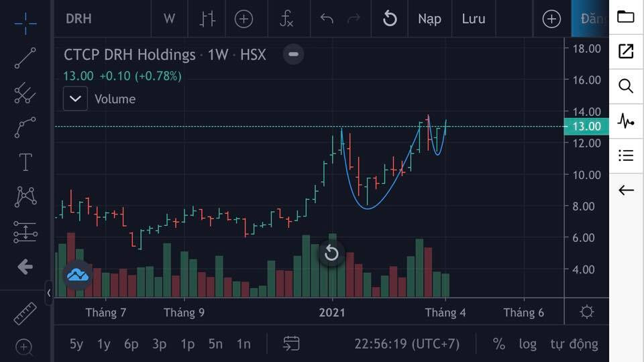Click the current price 13.00 axis label
644x362 pixels.
coord(586,127)
